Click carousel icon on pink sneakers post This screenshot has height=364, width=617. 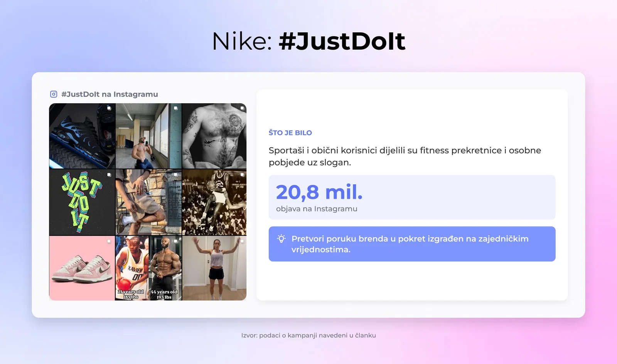[109, 241]
